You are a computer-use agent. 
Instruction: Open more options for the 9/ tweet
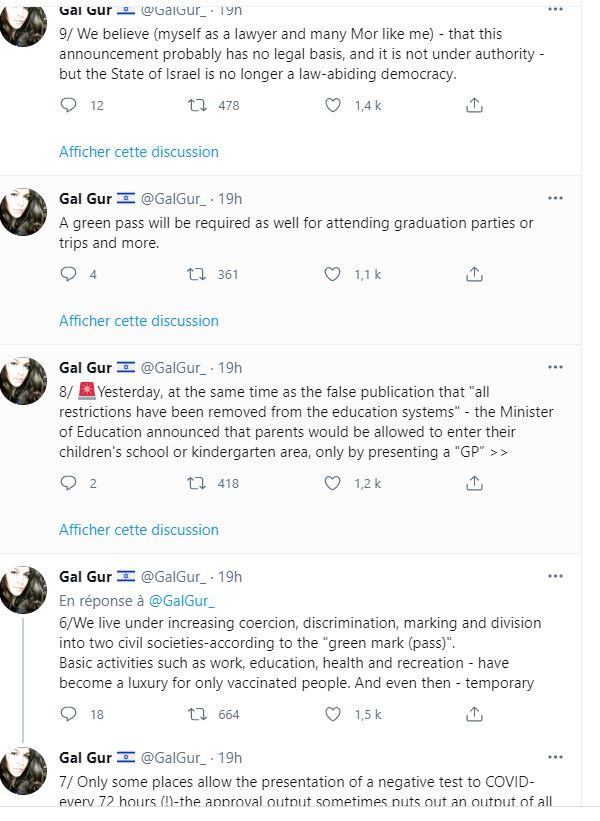point(555,10)
